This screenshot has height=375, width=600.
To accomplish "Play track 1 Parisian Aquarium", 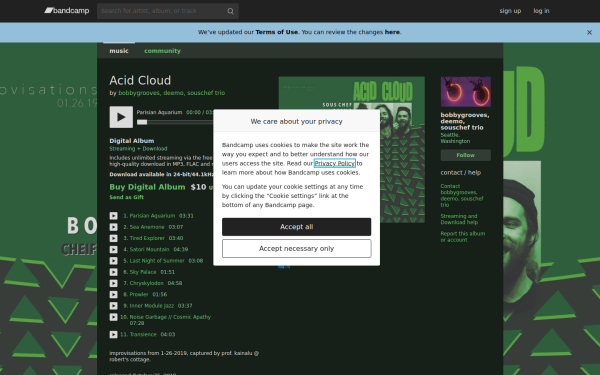I will [114, 216].
